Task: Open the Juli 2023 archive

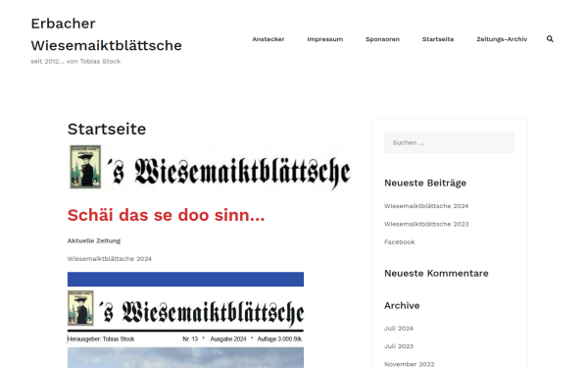Action: (399, 346)
